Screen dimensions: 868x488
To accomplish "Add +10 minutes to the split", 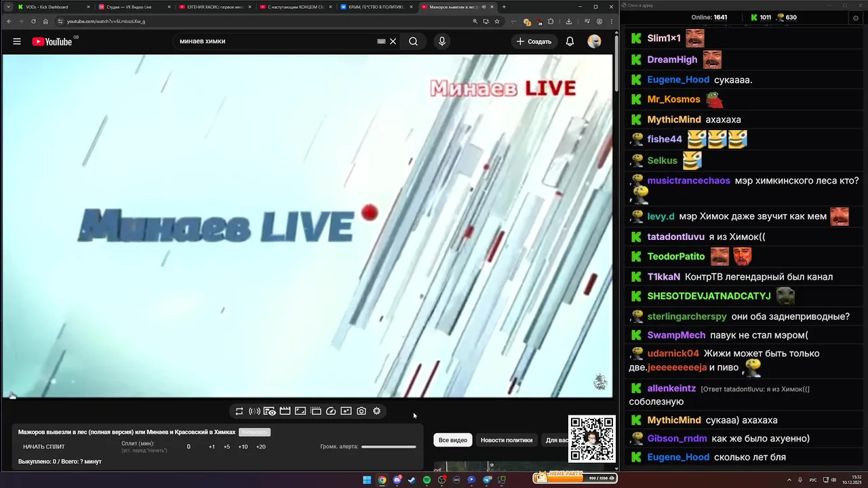I will tap(243, 447).
